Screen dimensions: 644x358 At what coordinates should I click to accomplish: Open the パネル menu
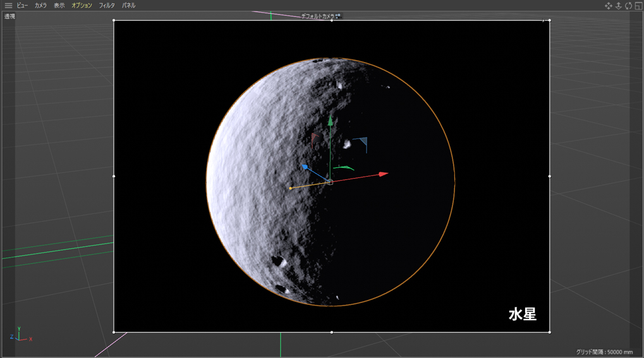click(128, 6)
